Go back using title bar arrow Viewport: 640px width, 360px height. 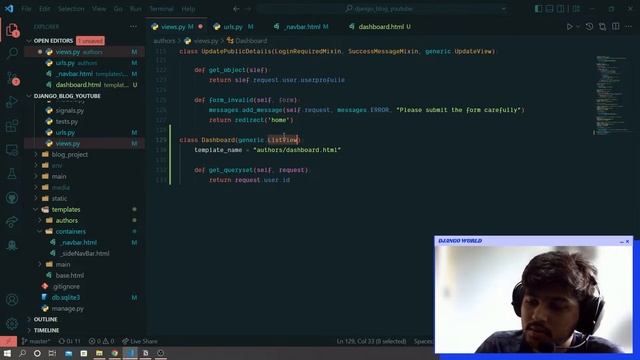pos(236,9)
